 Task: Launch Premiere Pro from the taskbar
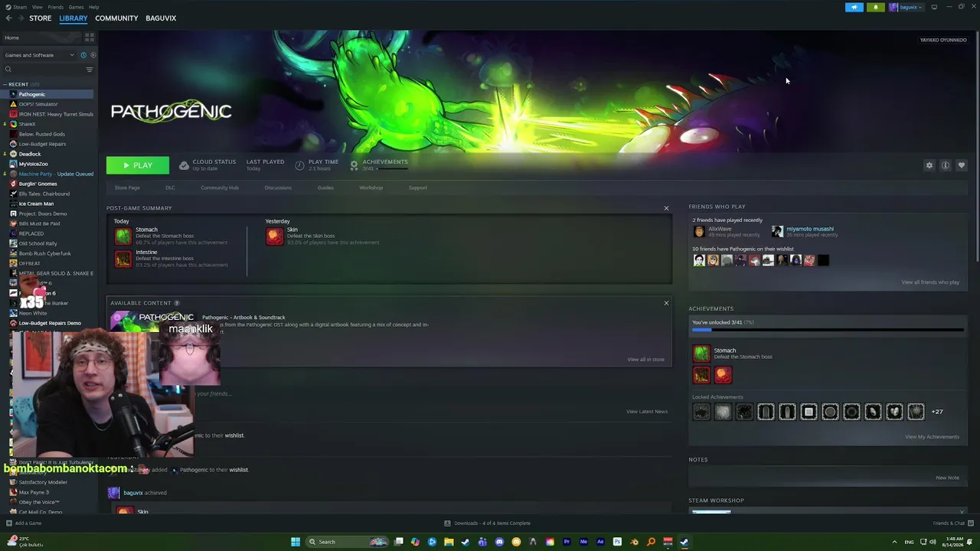coord(567,542)
